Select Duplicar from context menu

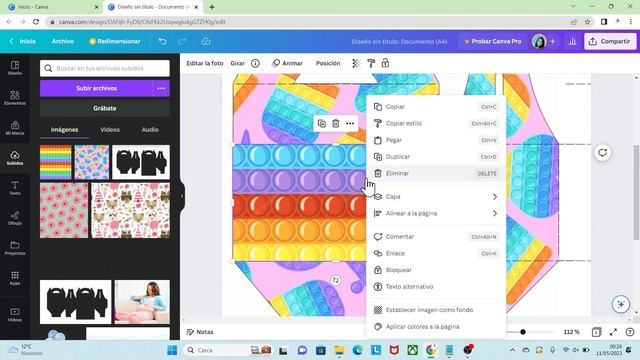click(x=436, y=157)
